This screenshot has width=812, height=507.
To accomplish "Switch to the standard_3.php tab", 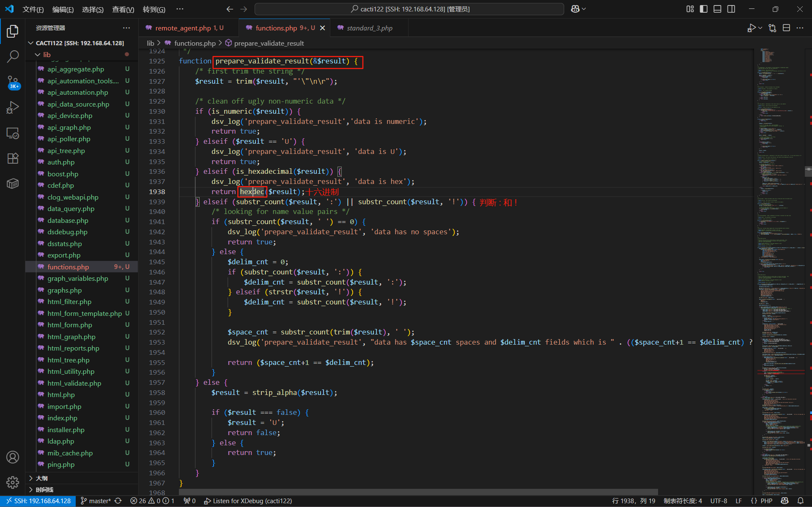I will coord(370,28).
